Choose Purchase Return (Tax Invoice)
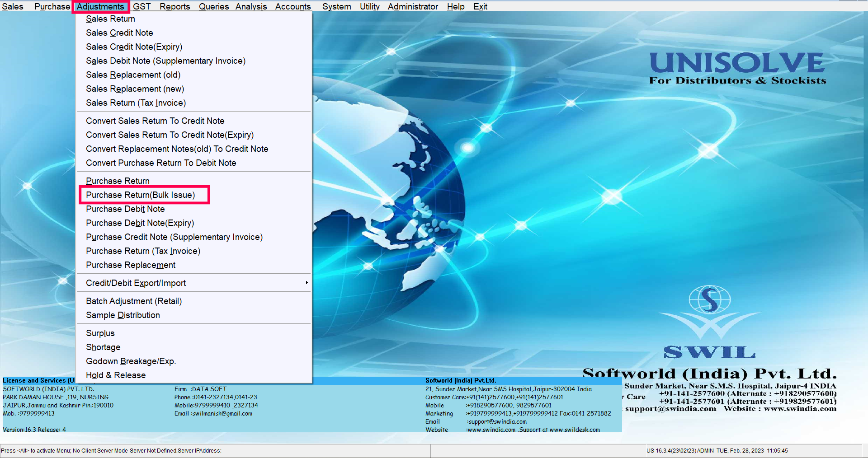 click(194, 251)
